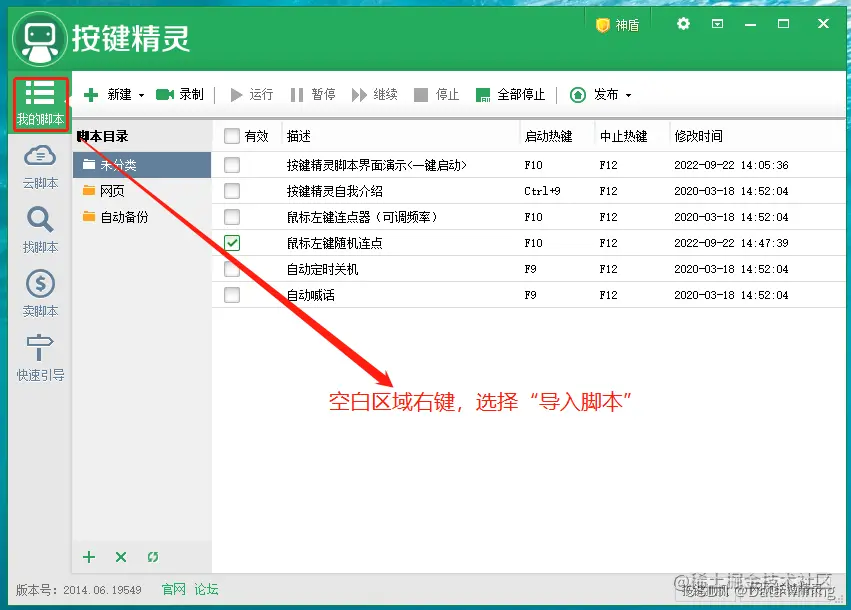851x610 pixels.
Task: Sort by the 启动热键 column header
Action: (548, 136)
